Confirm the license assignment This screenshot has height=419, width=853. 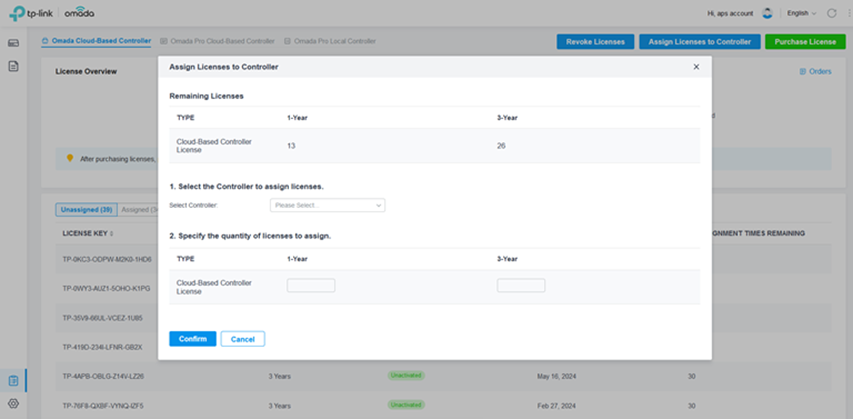click(193, 339)
